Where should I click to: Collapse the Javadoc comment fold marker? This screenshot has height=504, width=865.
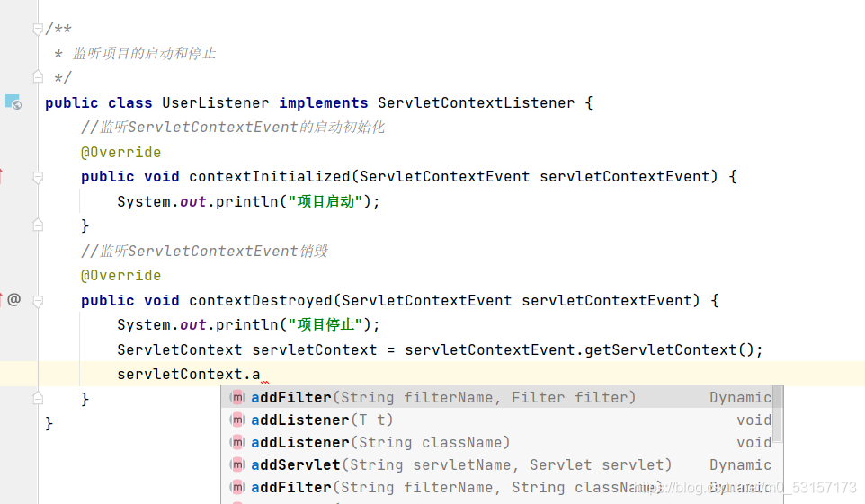coord(38,29)
